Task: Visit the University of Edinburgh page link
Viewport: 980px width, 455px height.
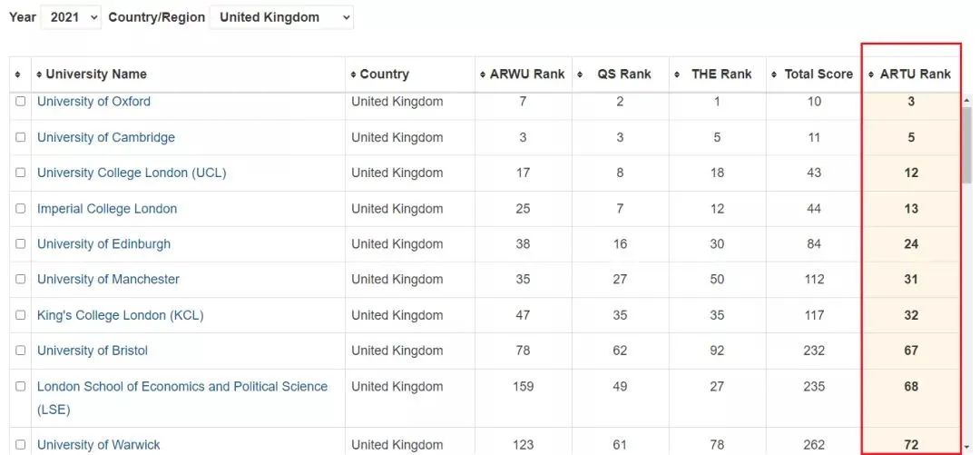Action: 103,244
